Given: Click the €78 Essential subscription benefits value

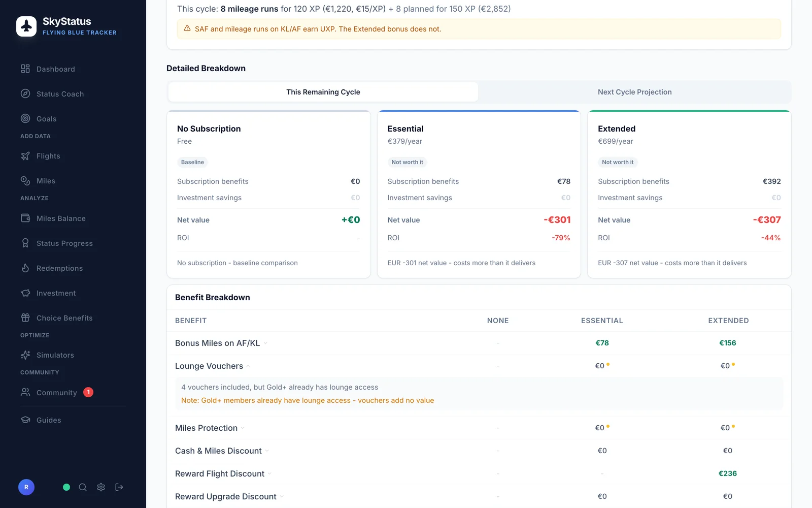Looking at the screenshot, I should tap(564, 181).
